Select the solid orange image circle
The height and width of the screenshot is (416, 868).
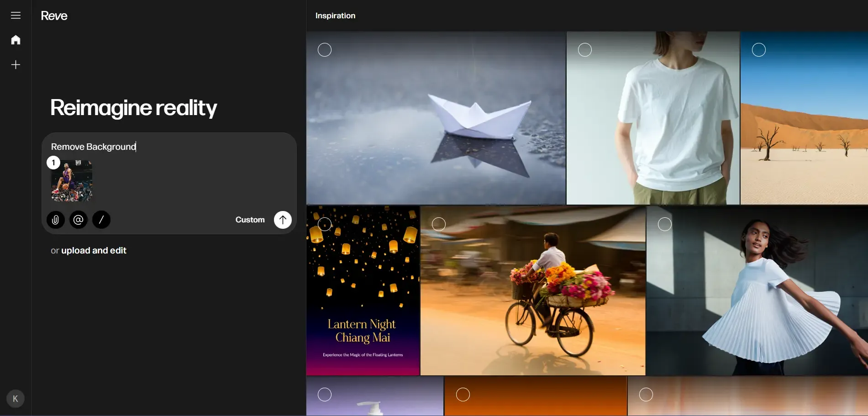(x=463, y=395)
